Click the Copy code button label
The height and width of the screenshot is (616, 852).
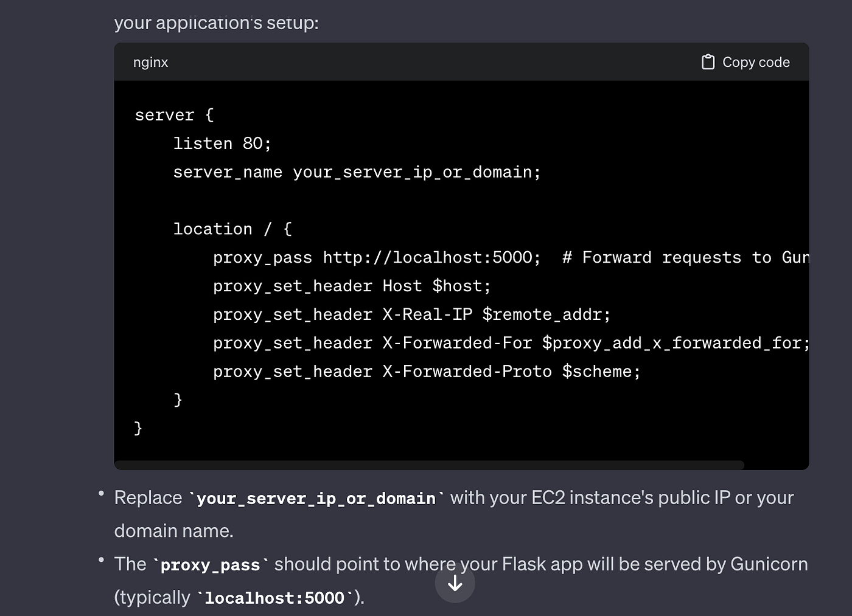[756, 62]
